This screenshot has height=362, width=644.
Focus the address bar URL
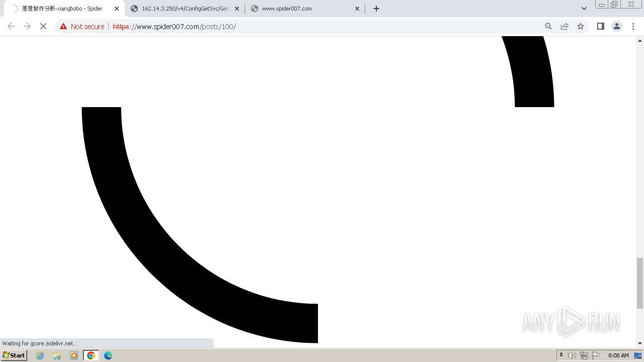(174, 27)
